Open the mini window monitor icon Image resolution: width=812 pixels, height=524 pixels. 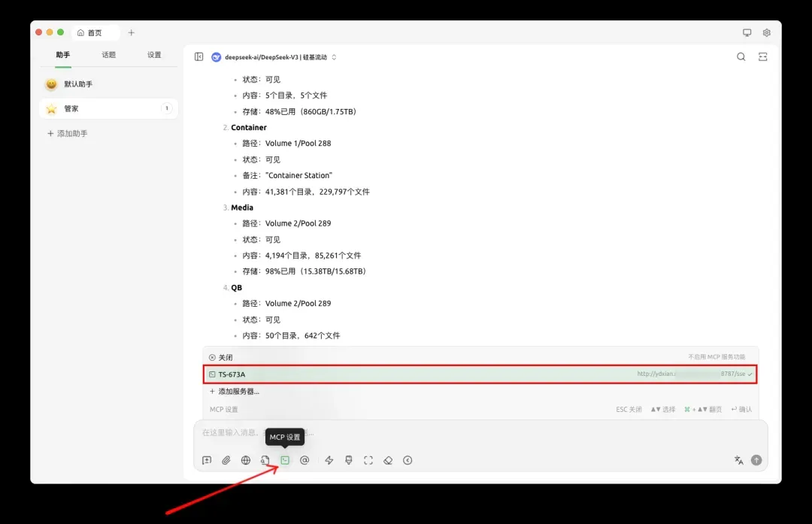(747, 32)
